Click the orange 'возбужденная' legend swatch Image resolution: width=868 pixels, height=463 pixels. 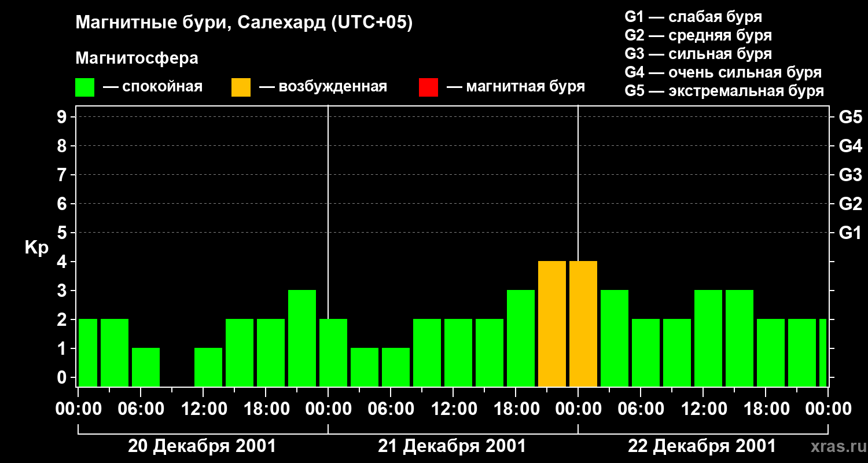pyautogui.click(x=241, y=87)
